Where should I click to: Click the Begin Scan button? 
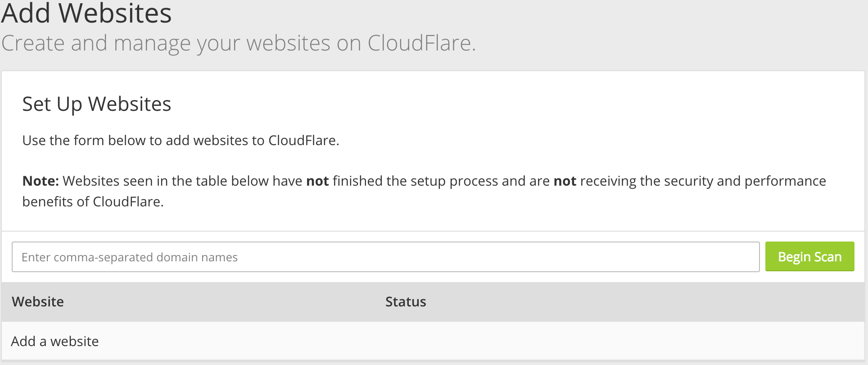[x=809, y=256]
